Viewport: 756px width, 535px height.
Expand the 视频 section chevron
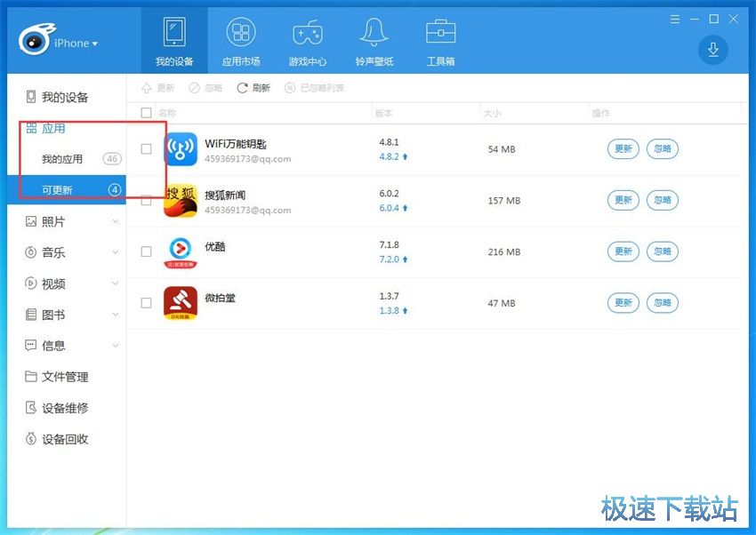[116, 283]
